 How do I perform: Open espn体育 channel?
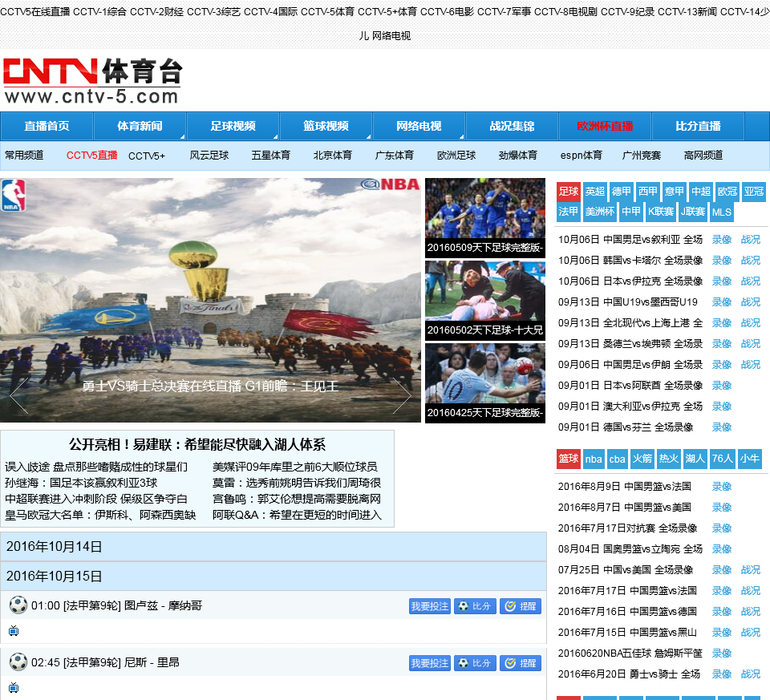coord(582,156)
